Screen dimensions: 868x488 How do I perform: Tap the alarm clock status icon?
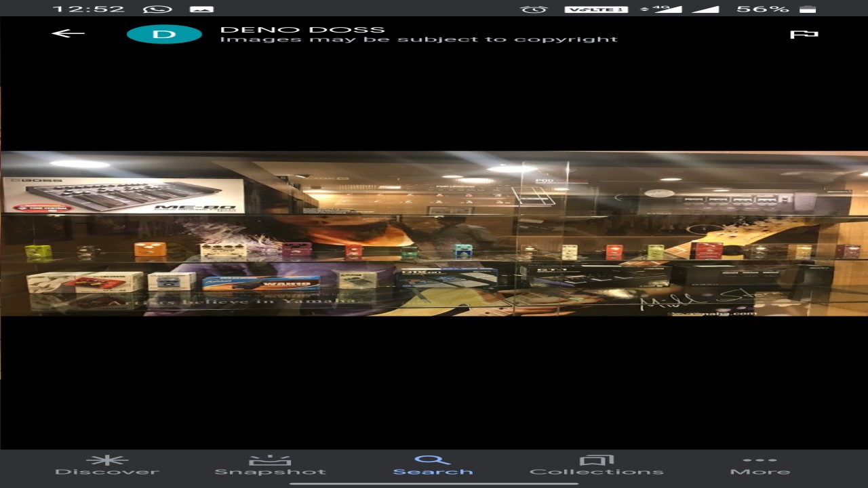[534, 9]
